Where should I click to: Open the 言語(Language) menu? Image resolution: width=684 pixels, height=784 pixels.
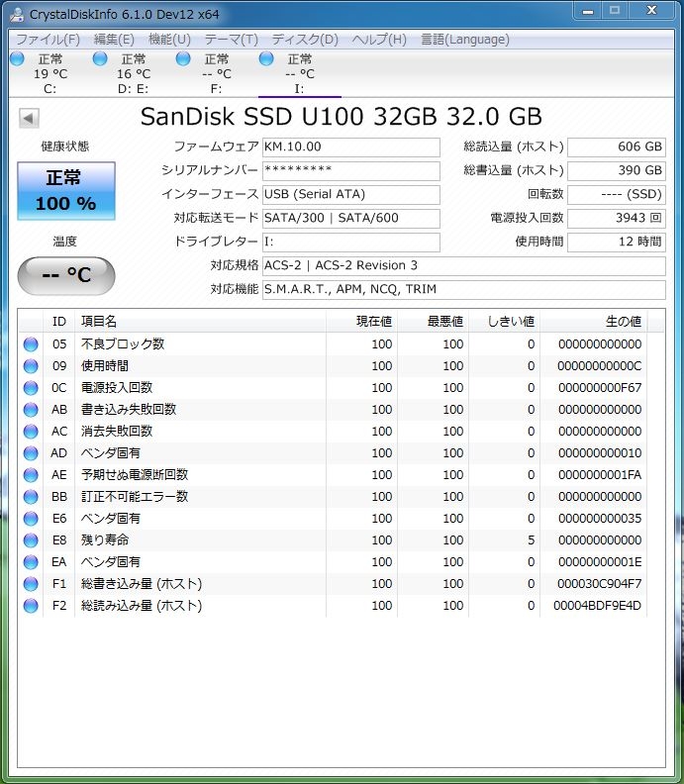tap(465, 40)
